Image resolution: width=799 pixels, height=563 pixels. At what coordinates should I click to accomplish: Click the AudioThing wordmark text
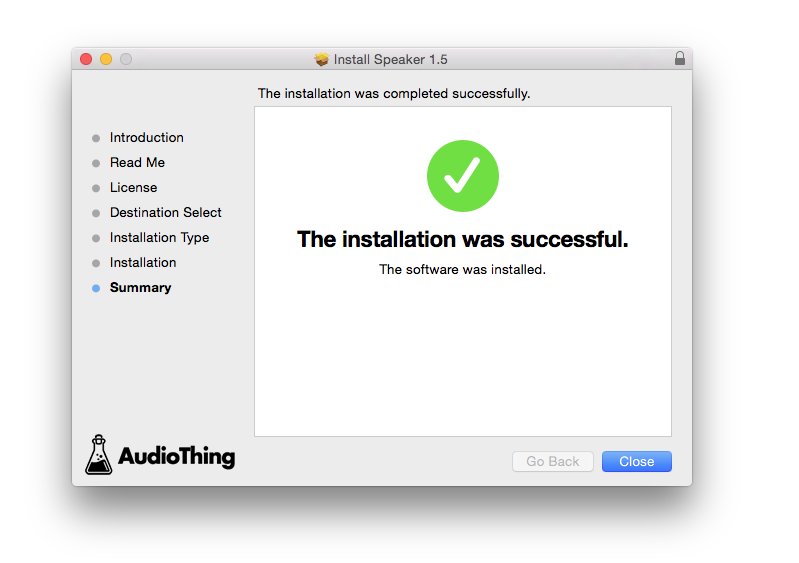(x=176, y=458)
